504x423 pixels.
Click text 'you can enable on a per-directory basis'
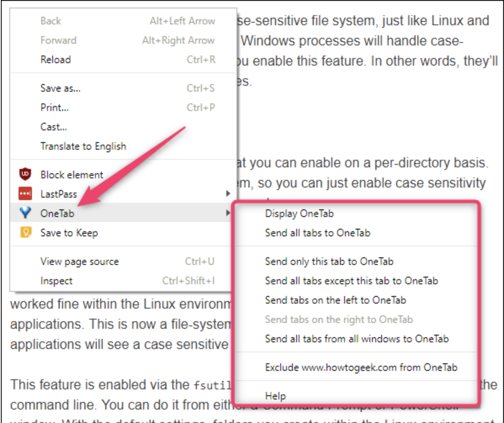tap(367, 163)
